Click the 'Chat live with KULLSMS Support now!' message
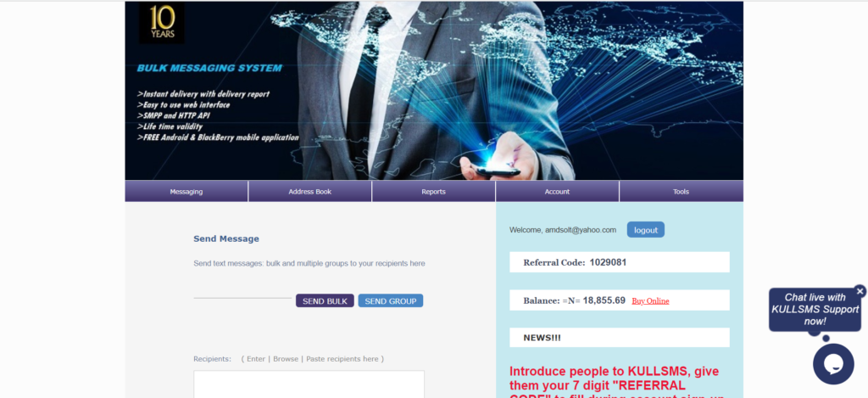The image size is (868, 398). coord(815,309)
